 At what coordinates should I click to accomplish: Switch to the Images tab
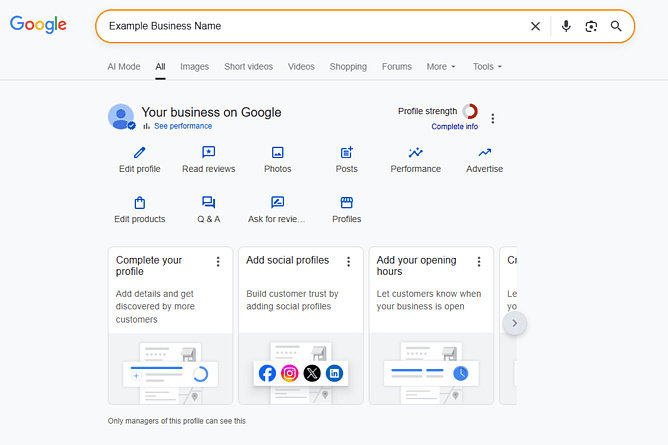point(194,67)
